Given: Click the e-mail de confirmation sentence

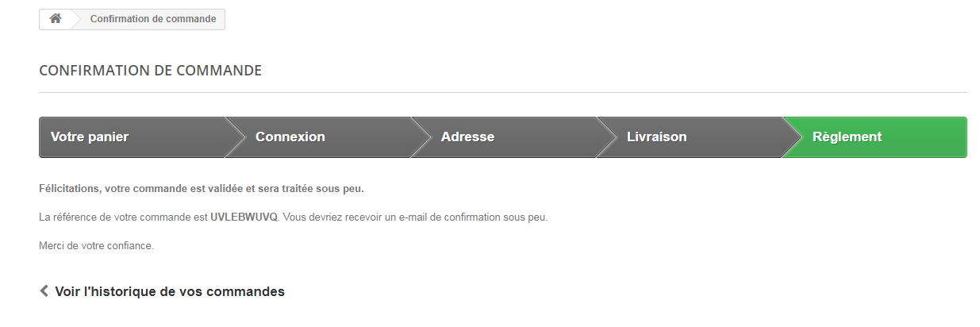Looking at the screenshot, I should [x=415, y=217].
